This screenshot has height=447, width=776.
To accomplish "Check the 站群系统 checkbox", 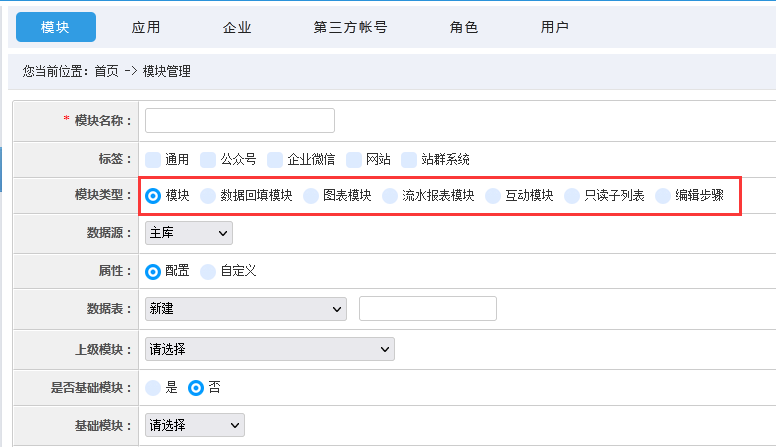I will (409, 160).
